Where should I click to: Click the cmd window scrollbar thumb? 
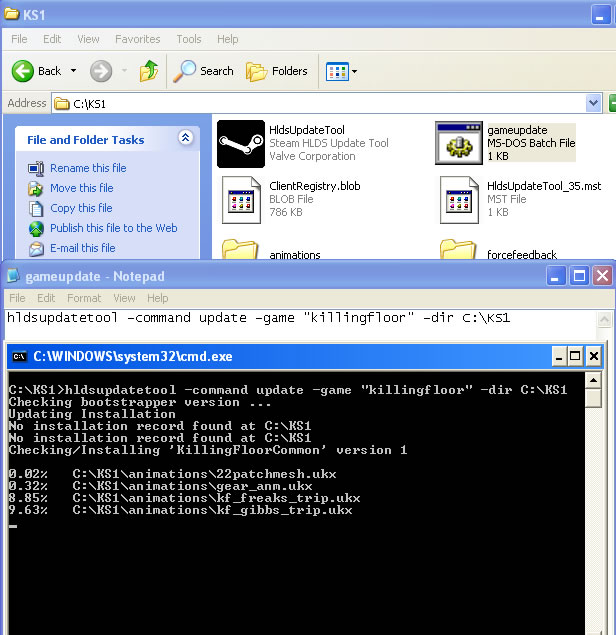[593, 398]
